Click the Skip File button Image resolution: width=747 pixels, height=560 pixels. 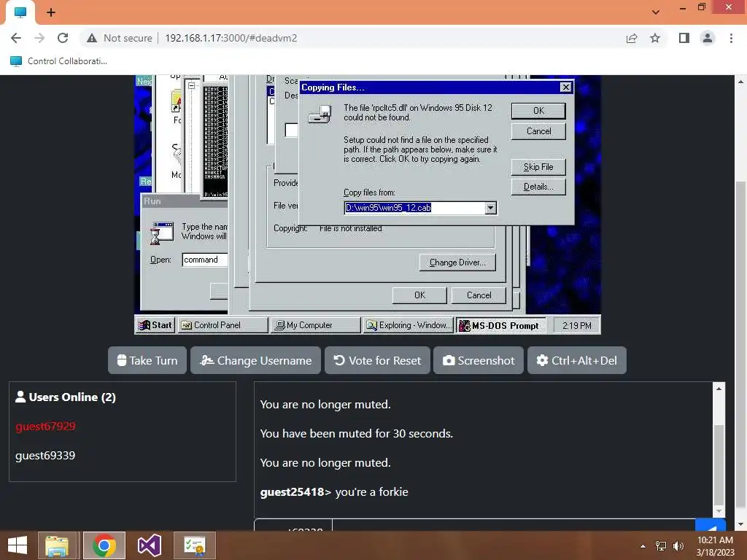538,167
